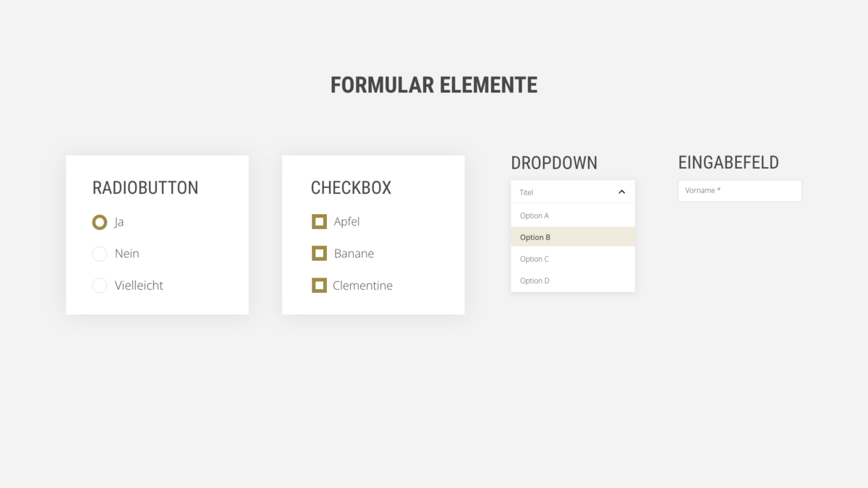Pick the 'Vielleicht' radio button circle
The width and height of the screenshot is (868, 488).
tap(100, 286)
